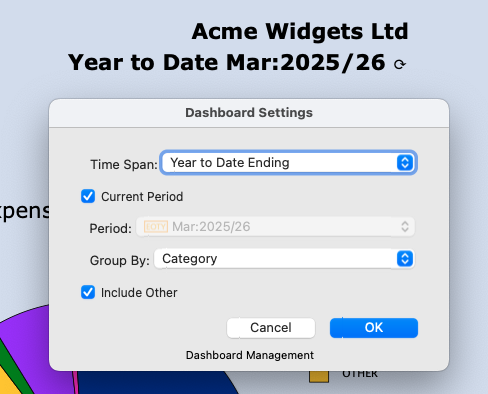Click the Acme Widgets Ltd heading
Screen dimensions: 488x394
(x=300, y=31)
